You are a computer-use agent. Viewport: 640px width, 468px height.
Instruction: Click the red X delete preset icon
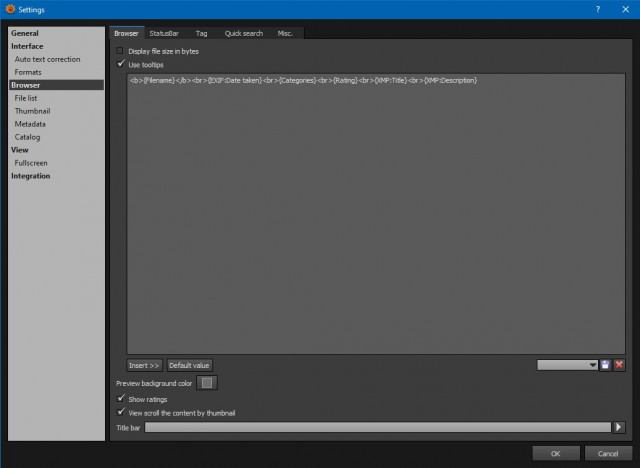[619, 365]
